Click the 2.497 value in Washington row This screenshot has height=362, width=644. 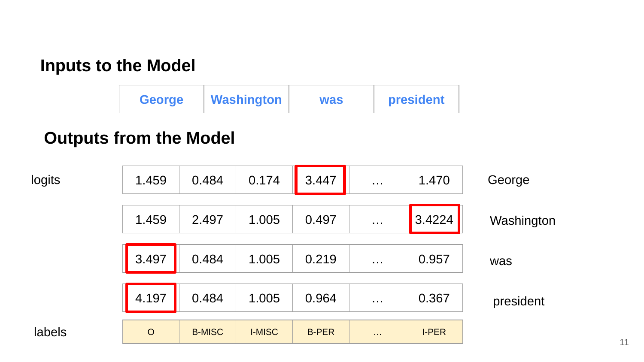[207, 219]
